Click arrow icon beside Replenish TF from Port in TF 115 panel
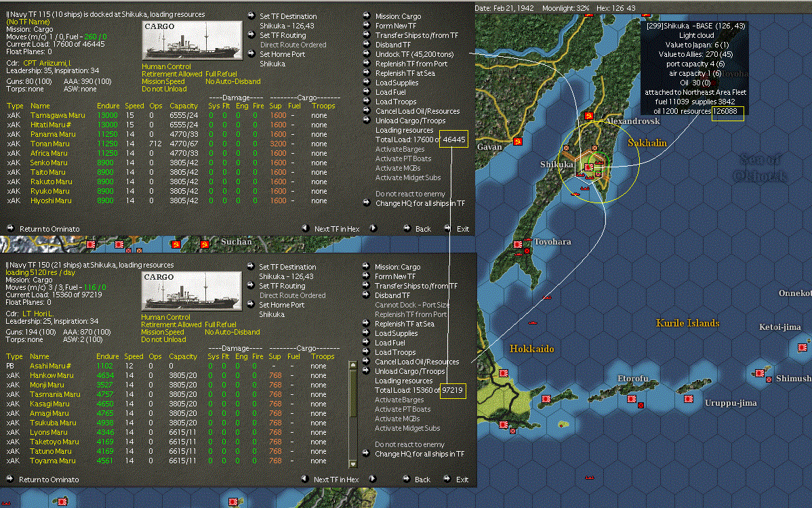 coord(367,64)
